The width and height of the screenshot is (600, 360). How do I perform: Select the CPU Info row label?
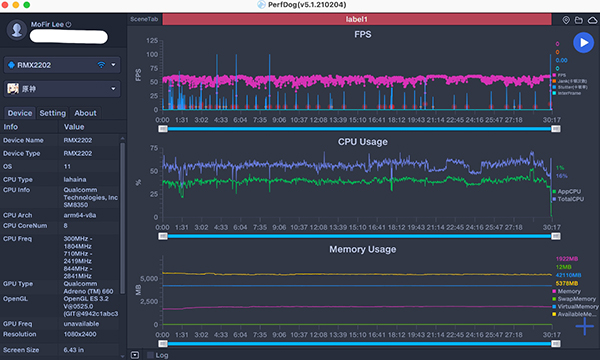pyautogui.click(x=16, y=190)
